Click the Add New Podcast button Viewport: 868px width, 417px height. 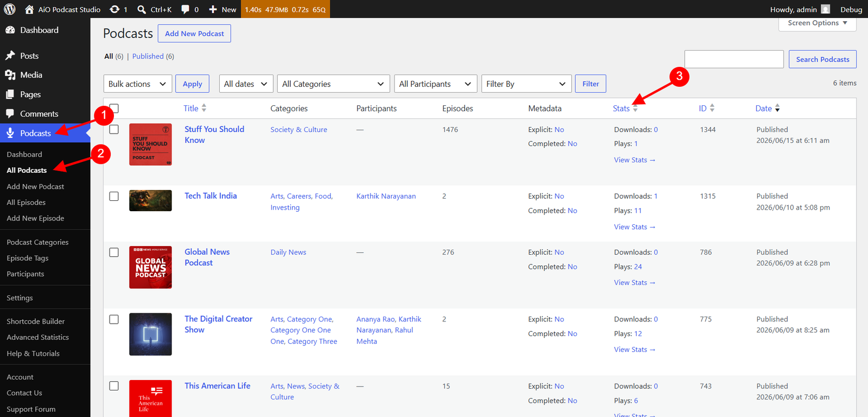194,34
